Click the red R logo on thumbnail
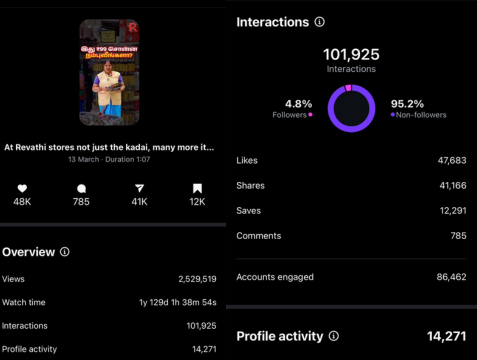477x360 pixels. 133,27
